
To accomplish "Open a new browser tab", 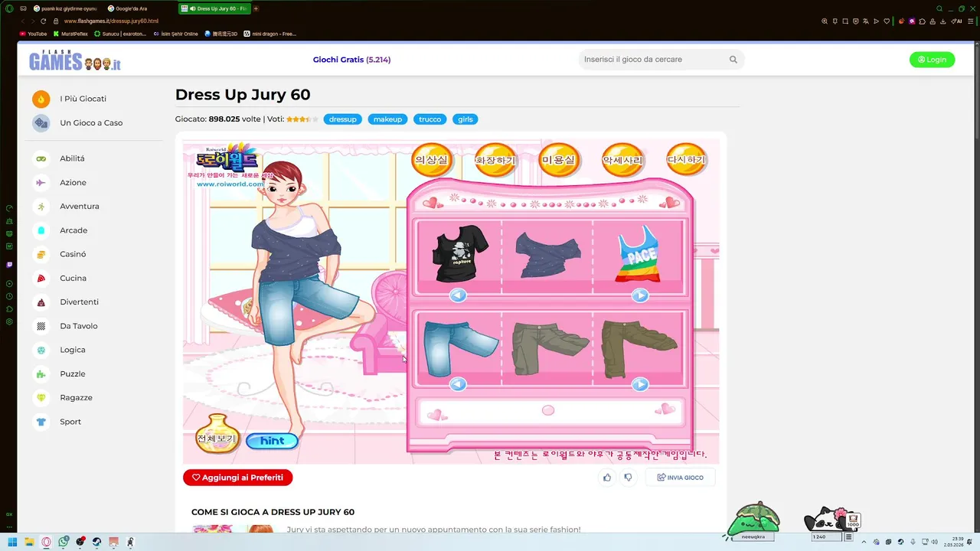I will click(256, 8).
